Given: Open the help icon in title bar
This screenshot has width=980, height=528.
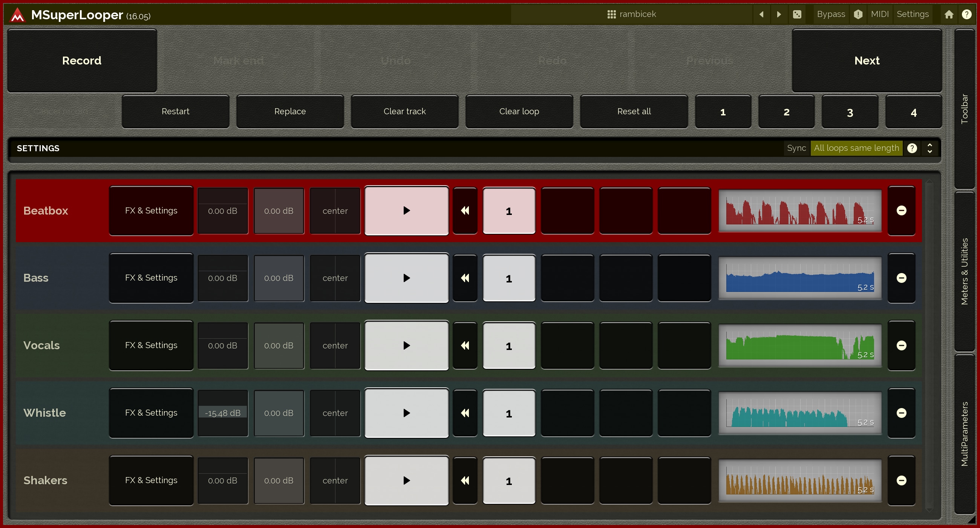Looking at the screenshot, I should (966, 14).
